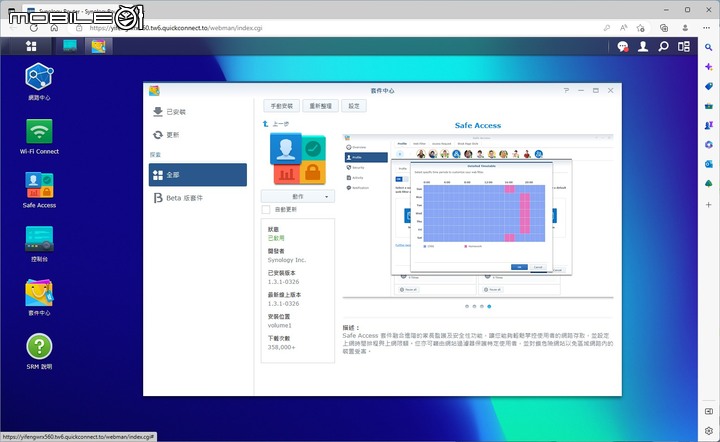The width and height of the screenshot is (720, 442).
Task: Select the fourth screenshot carousel dot
Action: point(489,306)
